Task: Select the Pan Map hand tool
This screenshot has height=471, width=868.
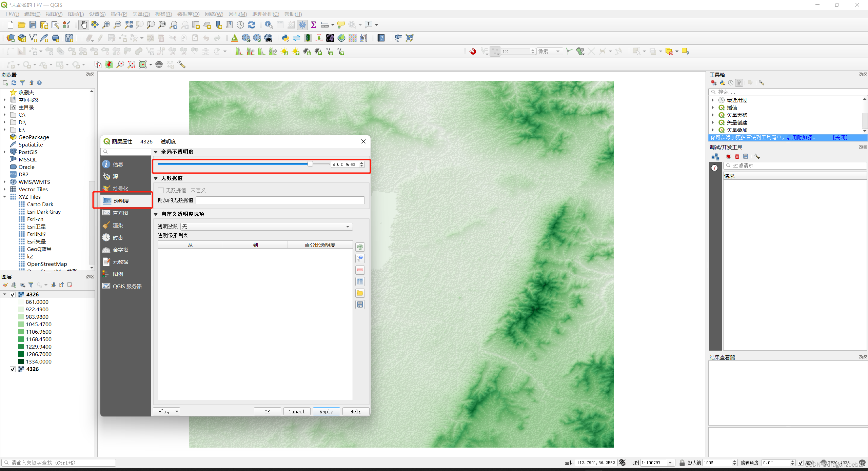Action: (x=83, y=24)
